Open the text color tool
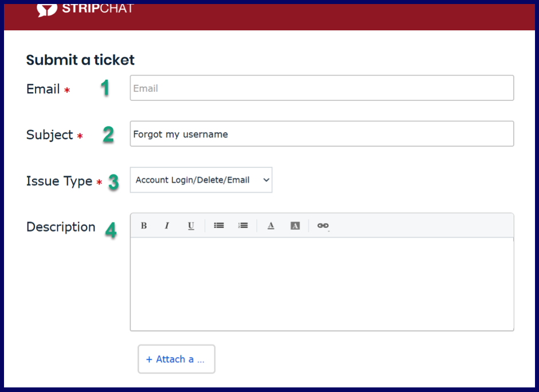The width and height of the screenshot is (539, 392). tap(270, 225)
